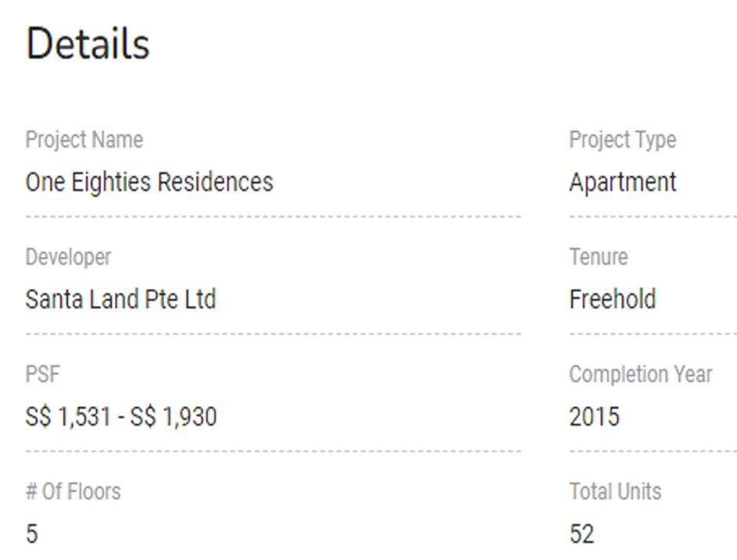The image size is (737, 560).
Task: Click the Project Type field label
Action: pyautogui.click(x=622, y=140)
